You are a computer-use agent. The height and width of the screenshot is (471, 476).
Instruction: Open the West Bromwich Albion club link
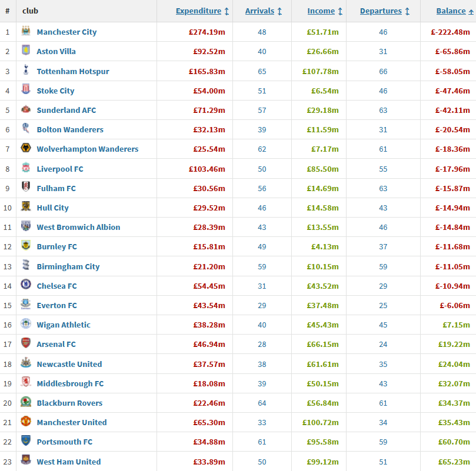(x=78, y=228)
